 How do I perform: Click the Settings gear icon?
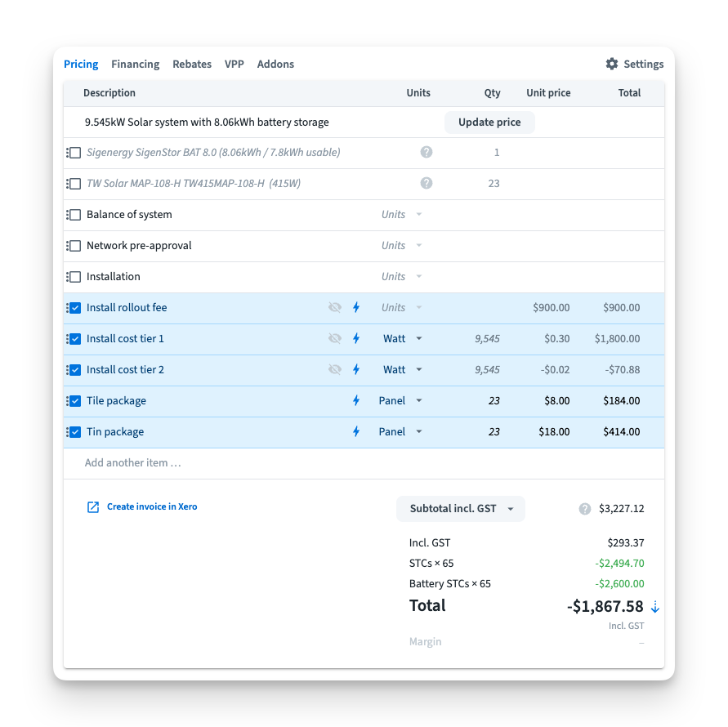coord(611,64)
